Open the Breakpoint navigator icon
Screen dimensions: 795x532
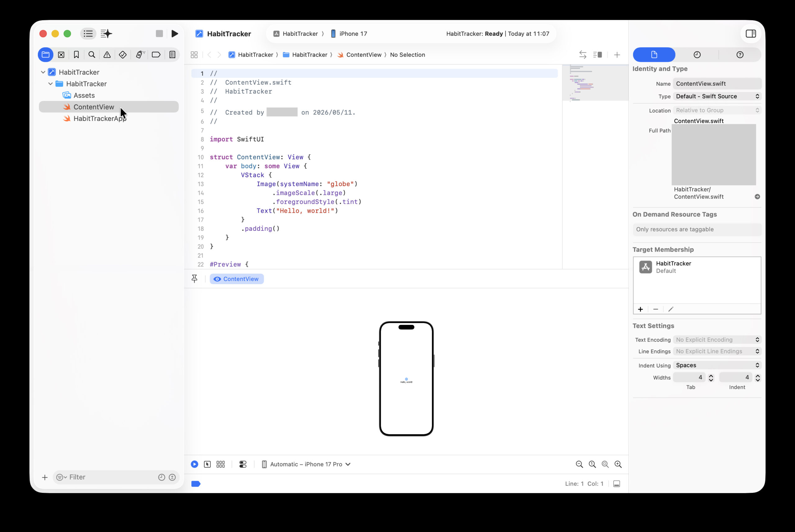(156, 55)
